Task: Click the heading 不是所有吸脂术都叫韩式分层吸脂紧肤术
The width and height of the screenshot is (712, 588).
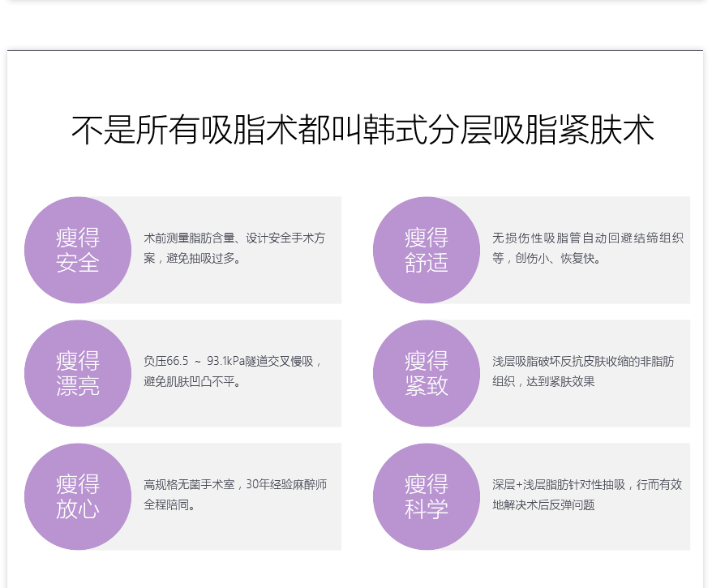Action: 362,131
